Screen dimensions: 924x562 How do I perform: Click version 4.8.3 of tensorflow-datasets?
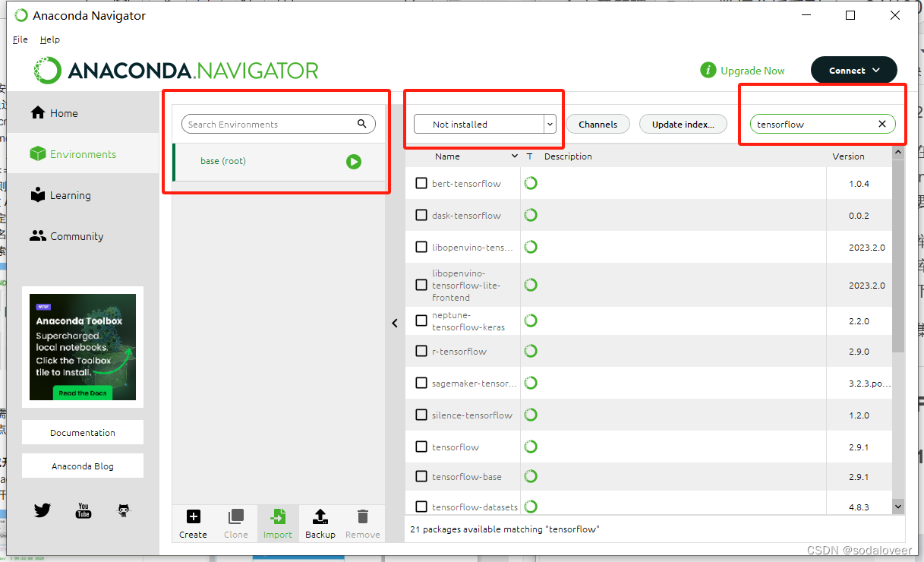coord(859,507)
